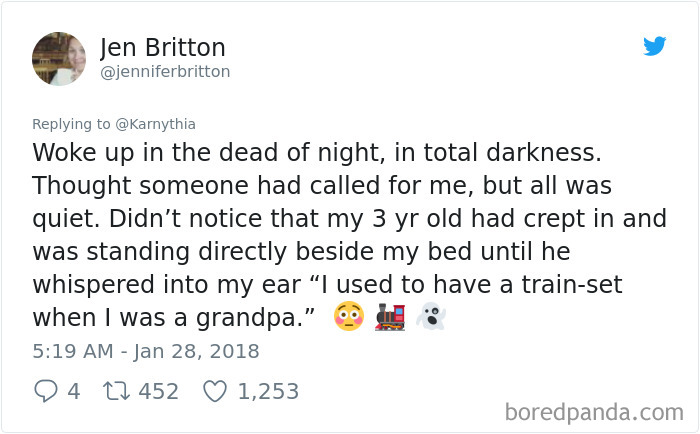Viewport: 700px width, 434px height.
Task: Click the Twitter bird logo
Action: 654,46
